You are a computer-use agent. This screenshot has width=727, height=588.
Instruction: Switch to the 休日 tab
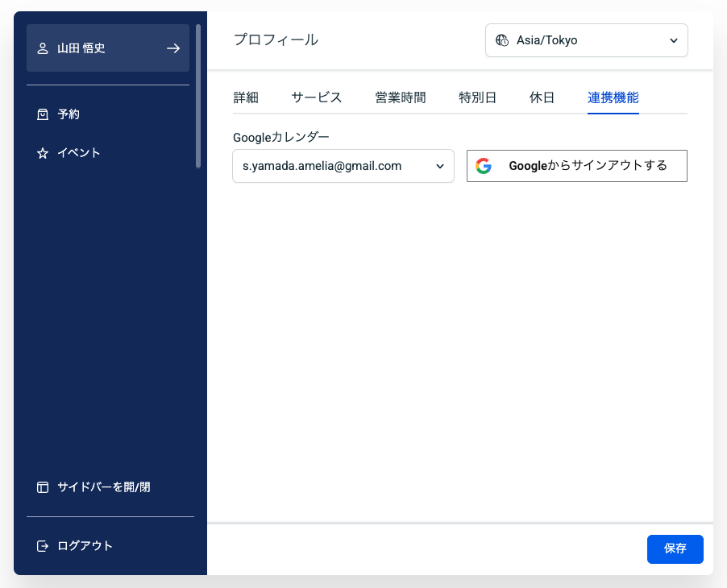coord(542,97)
